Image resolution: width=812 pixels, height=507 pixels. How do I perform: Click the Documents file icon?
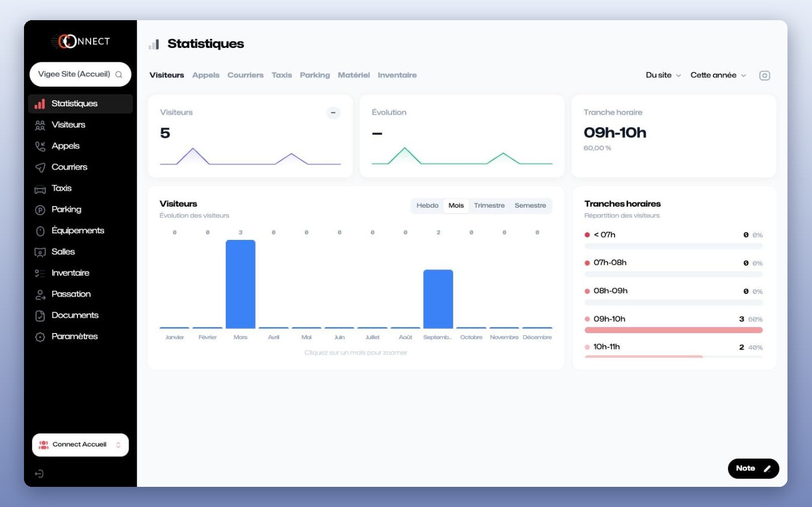tap(40, 316)
